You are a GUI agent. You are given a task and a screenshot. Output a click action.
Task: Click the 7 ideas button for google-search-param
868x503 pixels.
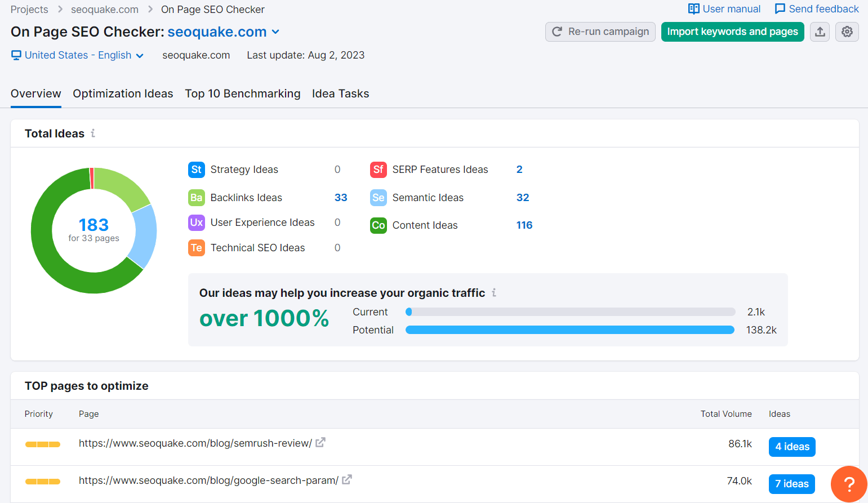[792, 484]
